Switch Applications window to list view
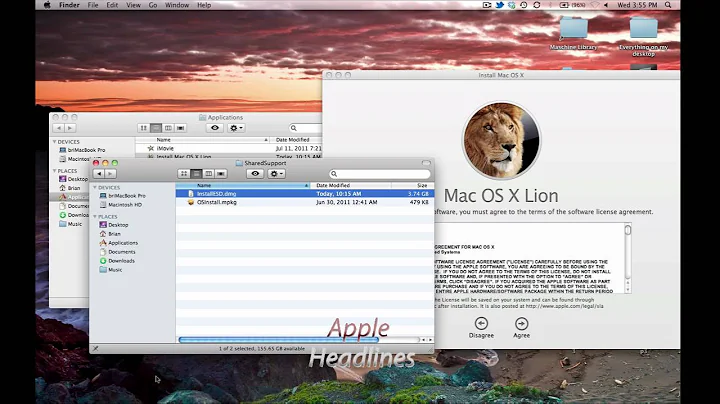This screenshot has width=720, height=404. (156, 128)
